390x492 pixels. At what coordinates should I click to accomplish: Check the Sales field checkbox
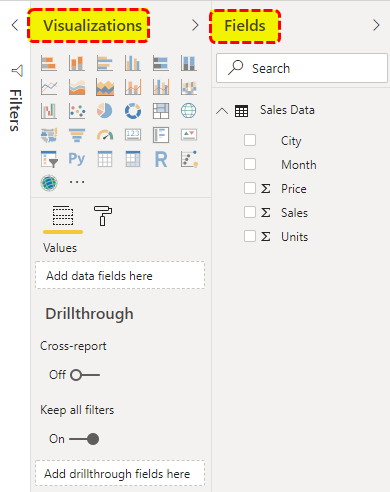coord(250,212)
